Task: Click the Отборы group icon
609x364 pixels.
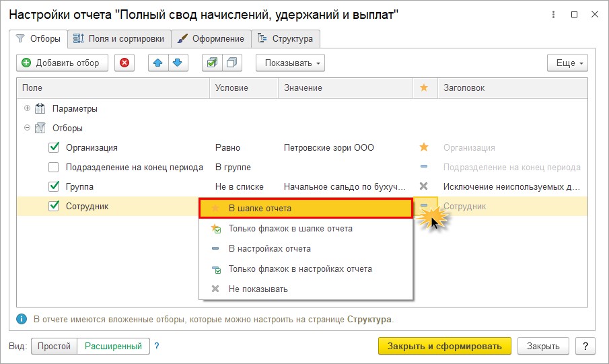Action: coord(40,128)
